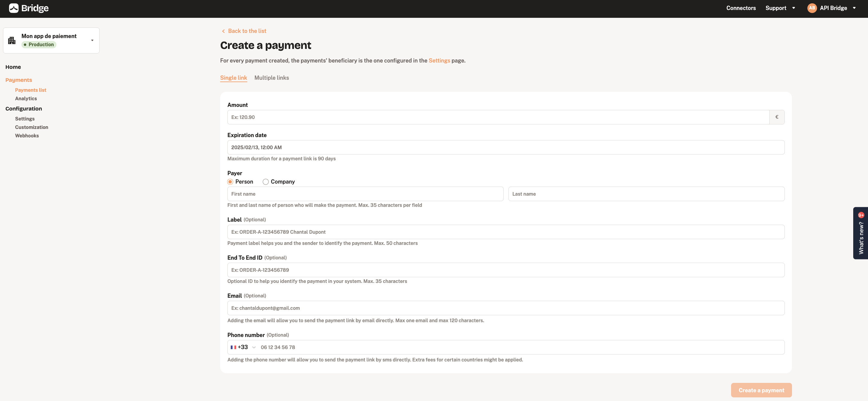Image resolution: width=868 pixels, height=401 pixels.
Task: Click the Connectors navigation icon
Action: [x=741, y=8]
